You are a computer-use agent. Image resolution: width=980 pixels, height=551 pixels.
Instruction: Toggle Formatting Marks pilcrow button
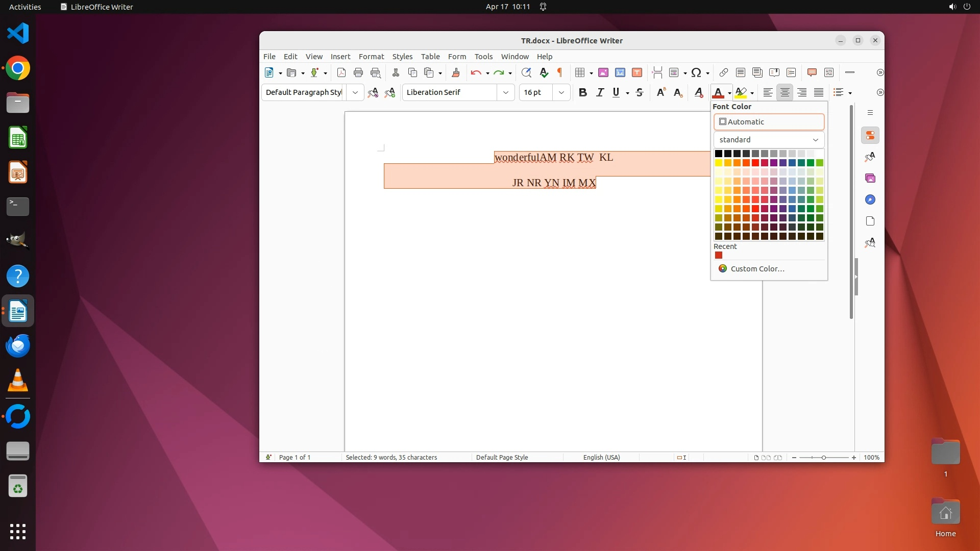click(560, 73)
